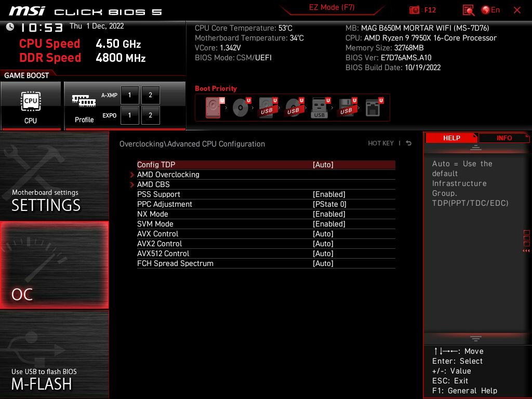Select the network boot device icon
This screenshot has width=532, height=399.
point(374,108)
